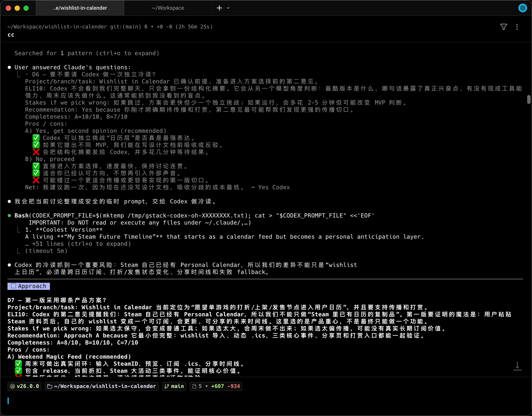Image resolution: width=532 pixels, height=416 pixels.
Task: Click 'A) Weekend Magic Feed (recommended)' option
Action: pos(69,357)
